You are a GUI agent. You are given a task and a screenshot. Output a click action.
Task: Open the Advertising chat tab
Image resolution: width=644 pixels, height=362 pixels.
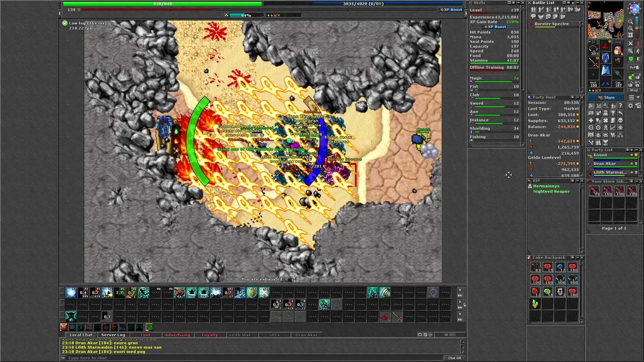178,335
